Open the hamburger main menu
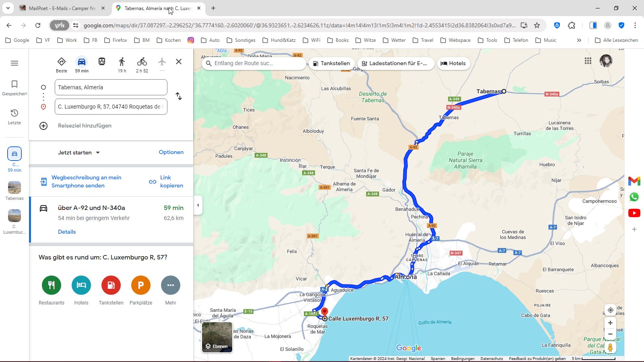The height and width of the screenshot is (362, 644). pyautogui.click(x=14, y=63)
